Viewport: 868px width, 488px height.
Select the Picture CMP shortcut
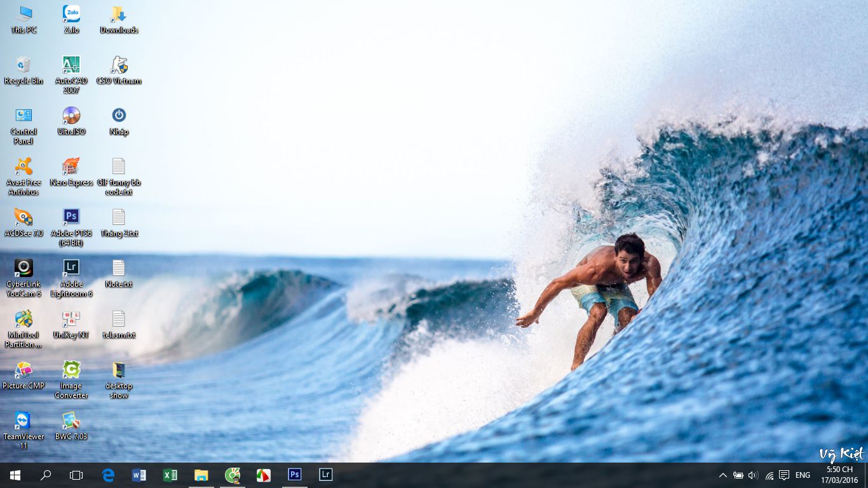point(24,376)
